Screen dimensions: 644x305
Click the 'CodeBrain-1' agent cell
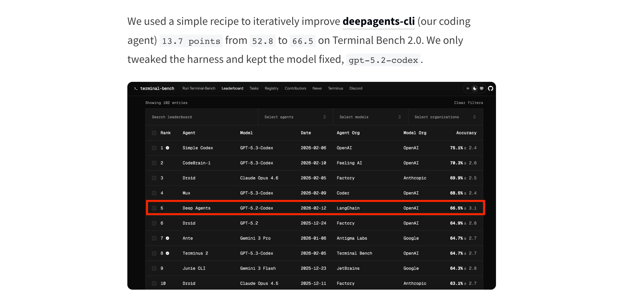click(x=197, y=163)
